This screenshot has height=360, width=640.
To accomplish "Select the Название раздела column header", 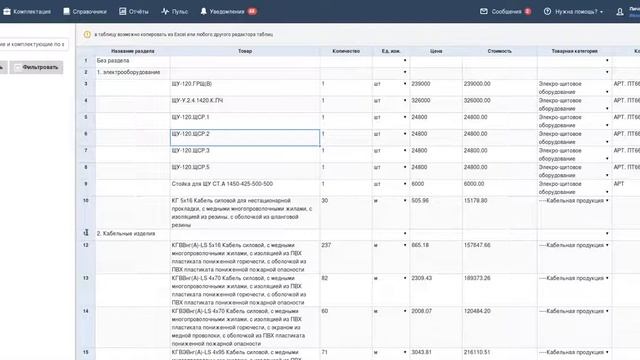I will click(x=133, y=51).
